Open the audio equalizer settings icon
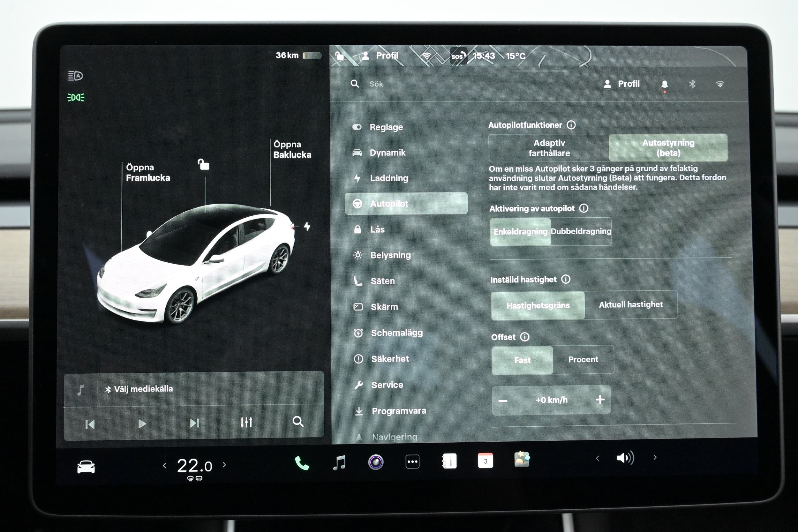This screenshot has height=532, width=798. [246, 423]
